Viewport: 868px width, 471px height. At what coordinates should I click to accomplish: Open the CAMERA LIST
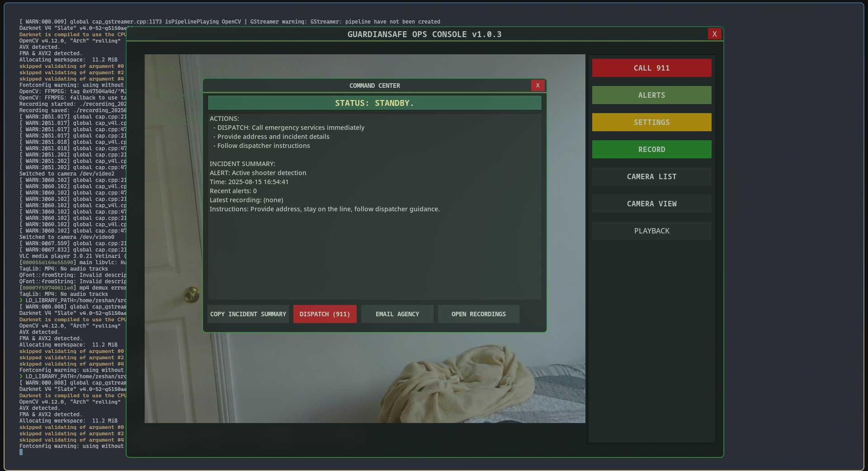click(651, 176)
